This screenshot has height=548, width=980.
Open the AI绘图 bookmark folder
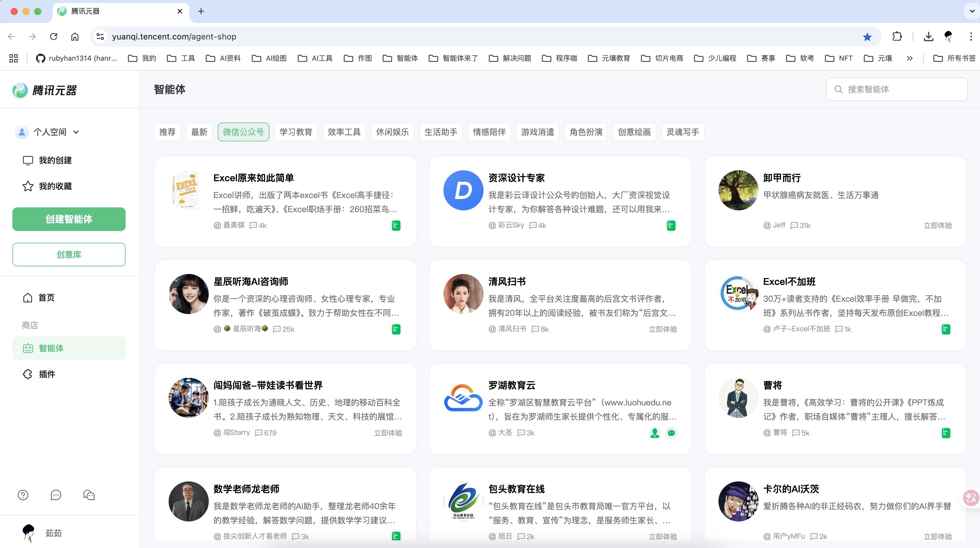click(x=269, y=58)
